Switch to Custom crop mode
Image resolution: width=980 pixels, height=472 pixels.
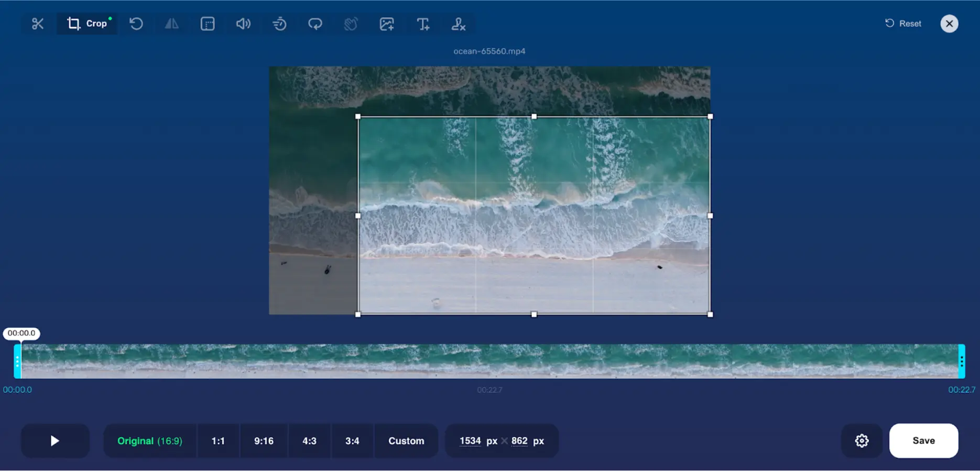click(x=406, y=441)
